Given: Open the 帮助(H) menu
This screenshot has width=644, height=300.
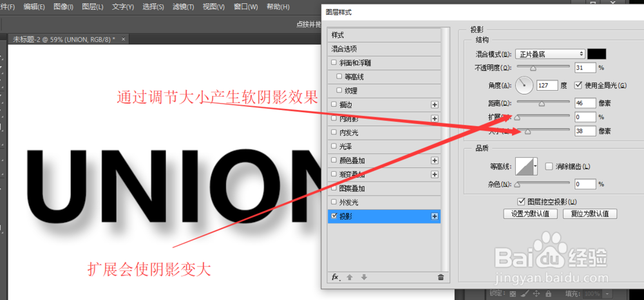Looking at the screenshot, I should [x=278, y=7].
